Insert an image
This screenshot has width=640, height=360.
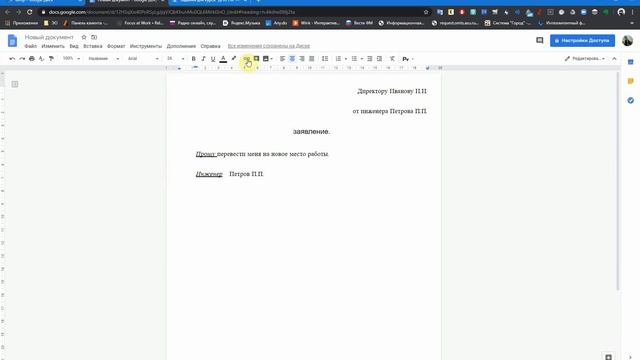266,59
